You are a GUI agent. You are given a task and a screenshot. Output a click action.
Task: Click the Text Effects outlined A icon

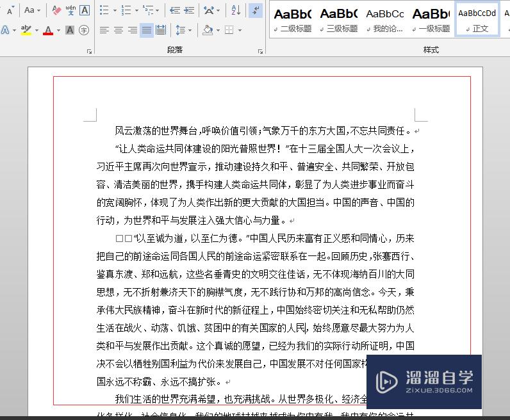[6, 30]
